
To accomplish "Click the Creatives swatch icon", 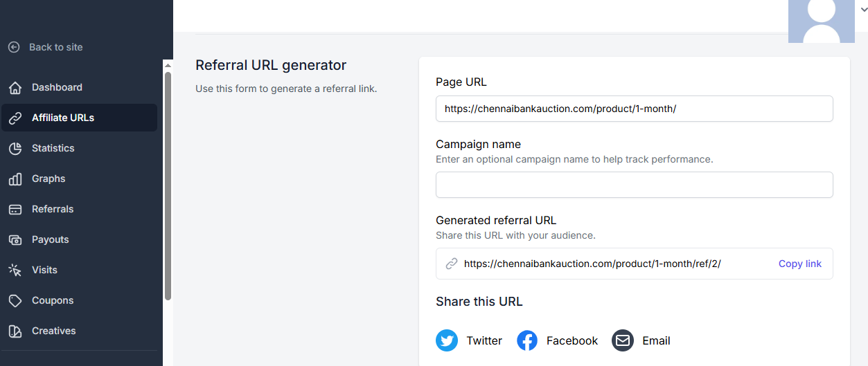I will coord(15,331).
